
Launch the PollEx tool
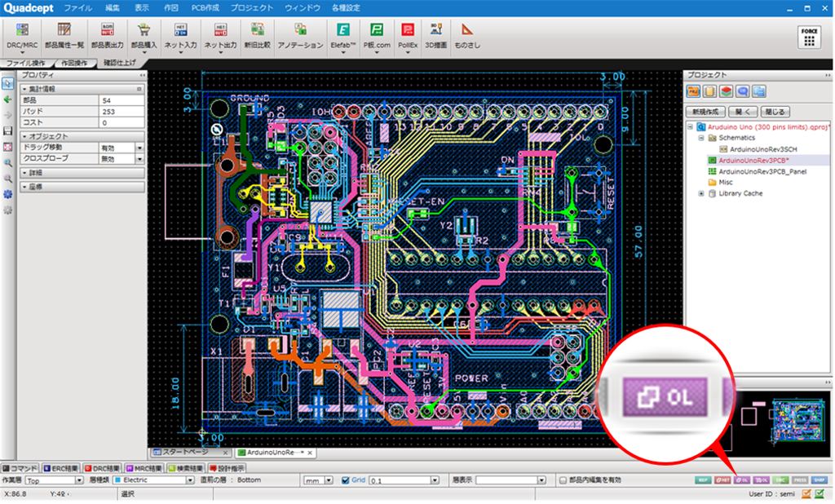coord(408,36)
